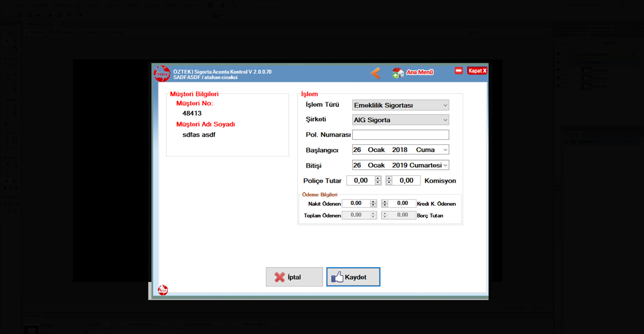
Task: Expand the İşlem Türü dropdown
Action: point(445,105)
